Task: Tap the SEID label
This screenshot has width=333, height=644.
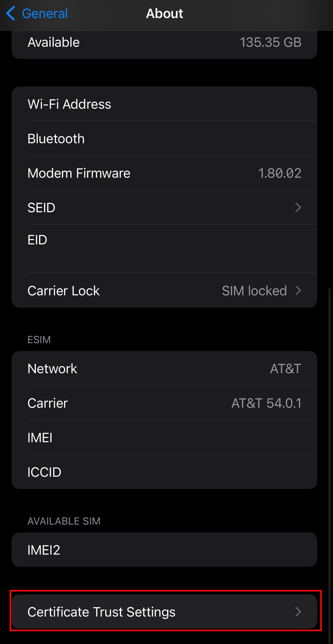Action: click(41, 208)
